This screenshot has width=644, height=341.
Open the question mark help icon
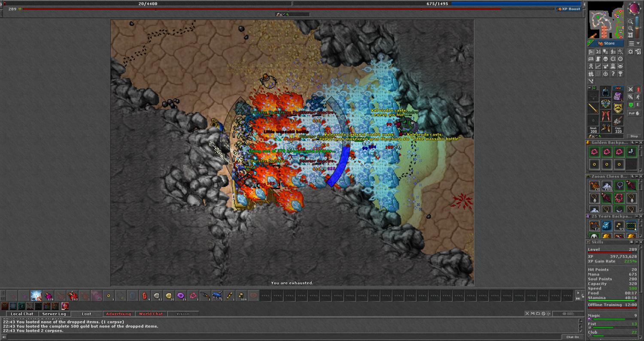click(x=613, y=74)
